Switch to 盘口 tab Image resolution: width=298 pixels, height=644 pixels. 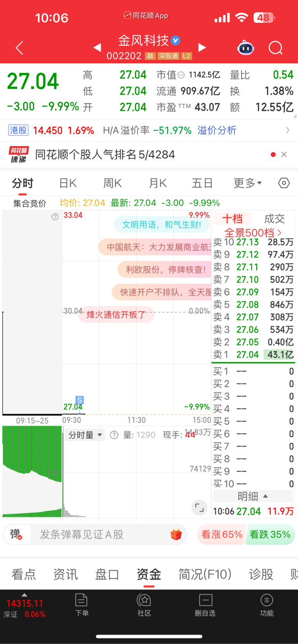tap(107, 574)
